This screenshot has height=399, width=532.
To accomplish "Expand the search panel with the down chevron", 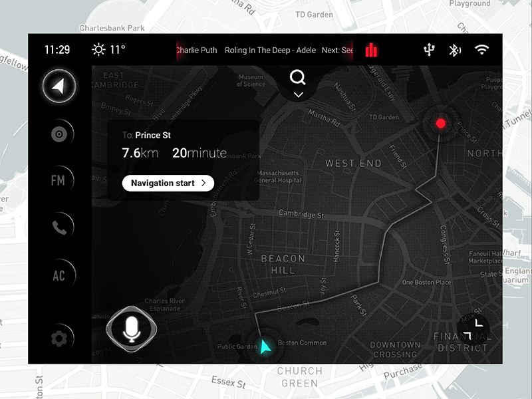I will point(297,94).
